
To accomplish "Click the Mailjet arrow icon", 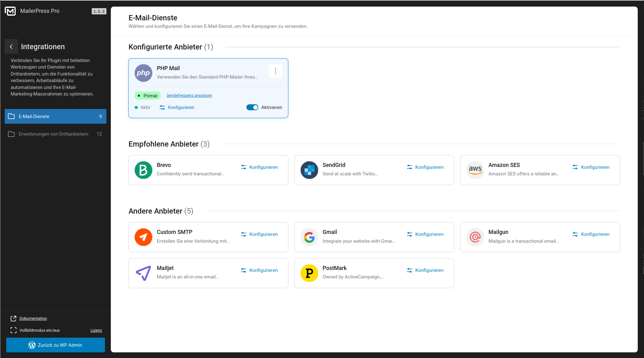I will tap(143, 273).
